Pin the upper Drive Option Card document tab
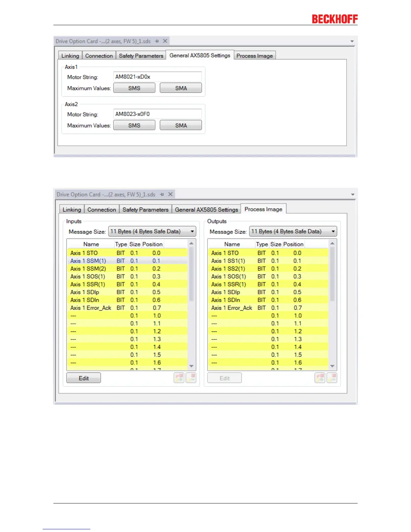The width and height of the screenshot is (411, 532). [157, 41]
